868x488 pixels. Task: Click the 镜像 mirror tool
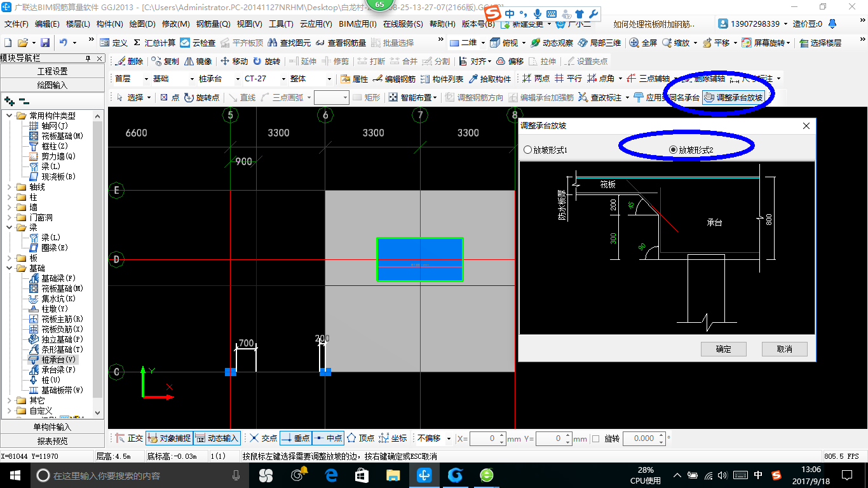click(x=198, y=62)
